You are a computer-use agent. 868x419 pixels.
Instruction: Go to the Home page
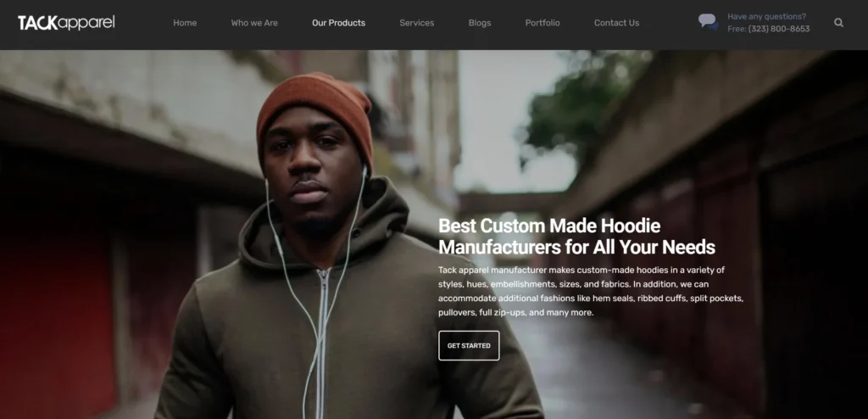point(185,23)
